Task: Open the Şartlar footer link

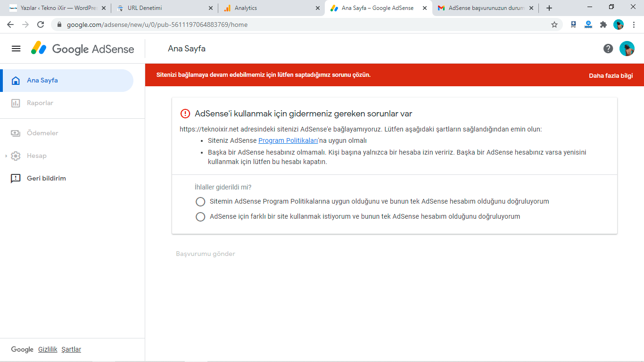Action: (71, 349)
